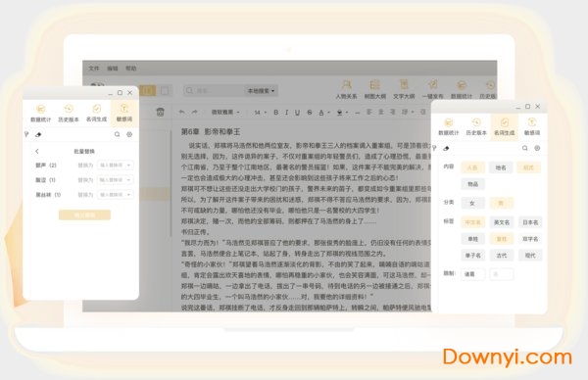
Task: Toggle italic formatting
Action: (x=287, y=112)
